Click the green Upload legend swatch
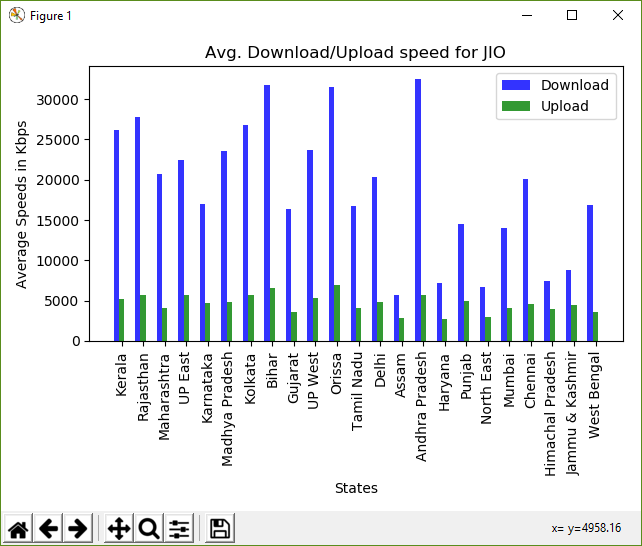642x546 pixels. (516, 106)
